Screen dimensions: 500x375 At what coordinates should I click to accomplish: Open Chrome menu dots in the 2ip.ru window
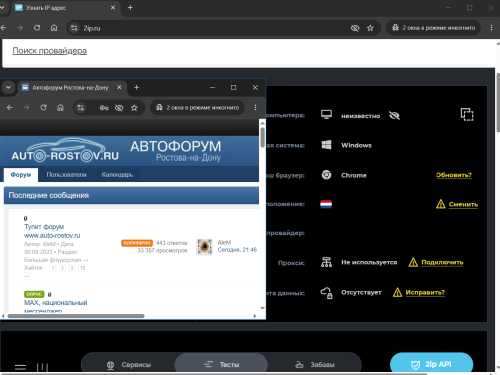click(x=491, y=28)
